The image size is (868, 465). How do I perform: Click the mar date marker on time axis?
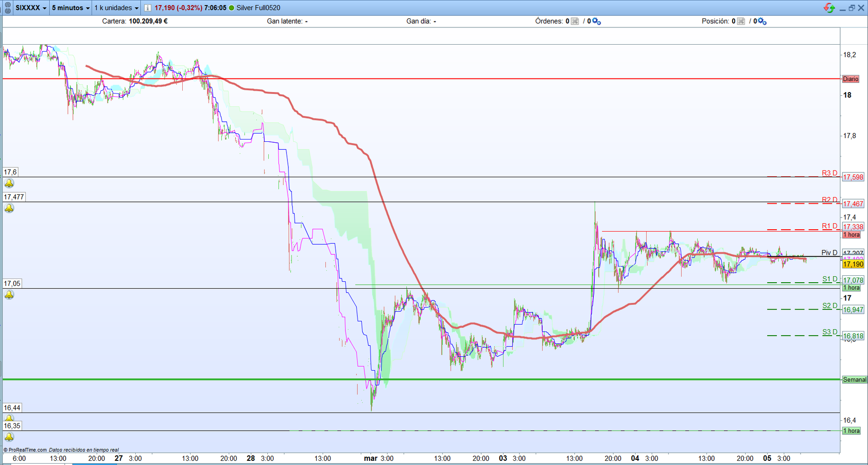coord(371,458)
